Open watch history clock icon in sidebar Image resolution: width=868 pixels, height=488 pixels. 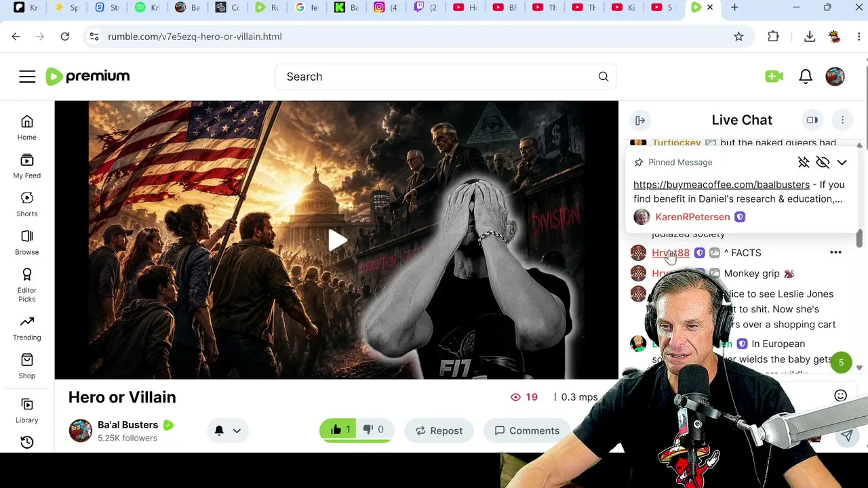(x=27, y=443)
